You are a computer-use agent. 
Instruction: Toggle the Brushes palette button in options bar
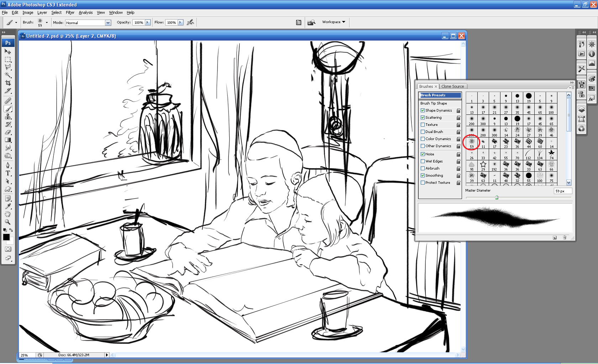coord(299,22)
